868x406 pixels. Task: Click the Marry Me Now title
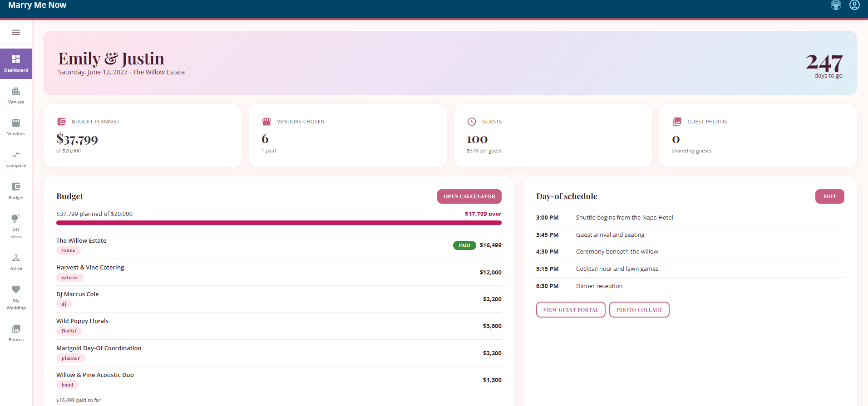pos(37,5)
